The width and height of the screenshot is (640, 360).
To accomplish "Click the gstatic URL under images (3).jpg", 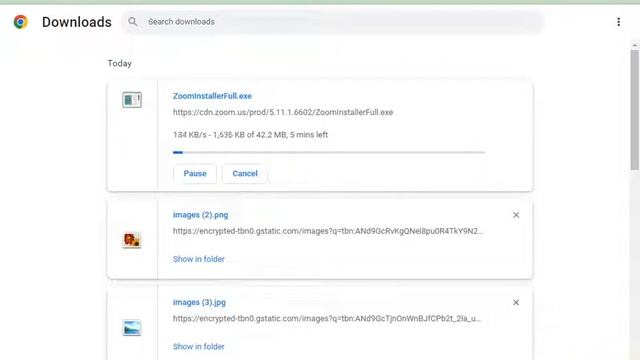I will coord(327,318).
